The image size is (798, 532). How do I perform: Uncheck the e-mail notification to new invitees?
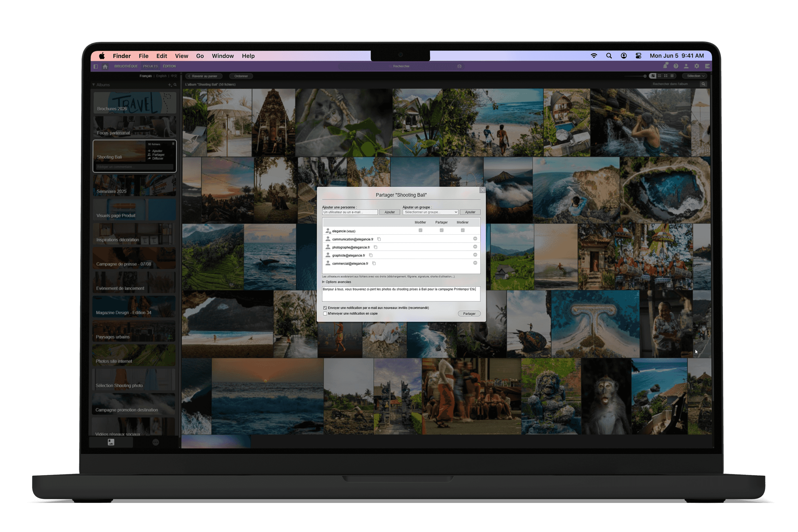(325, 308)
